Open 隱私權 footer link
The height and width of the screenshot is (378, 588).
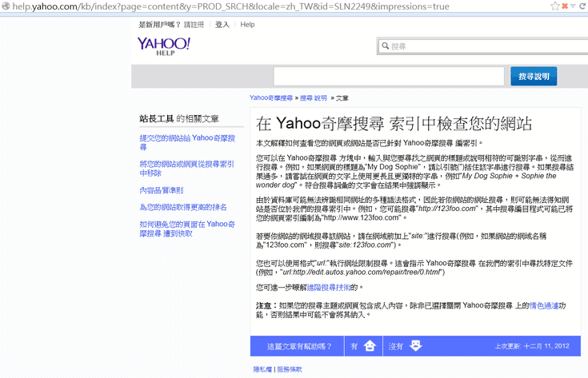(262, 369)
